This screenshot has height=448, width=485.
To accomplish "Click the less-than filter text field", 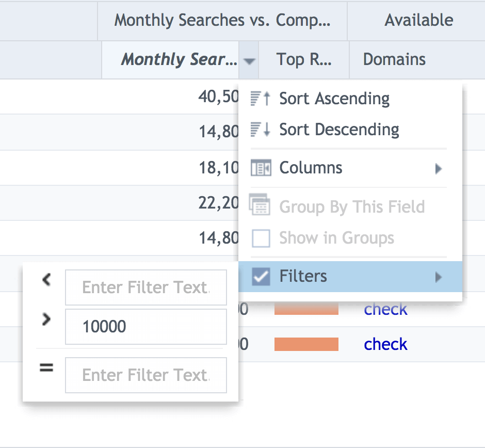I will point(146,287).
